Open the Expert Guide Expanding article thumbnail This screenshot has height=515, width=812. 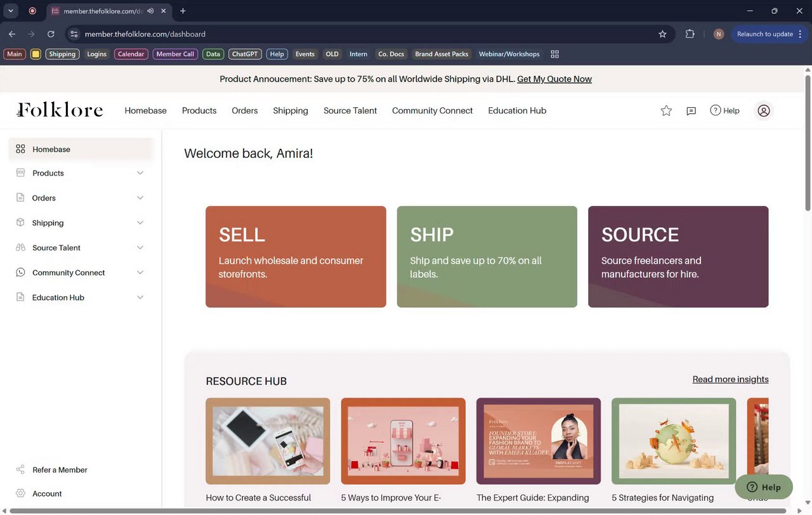pyautogui.click(x=539, y=441)
